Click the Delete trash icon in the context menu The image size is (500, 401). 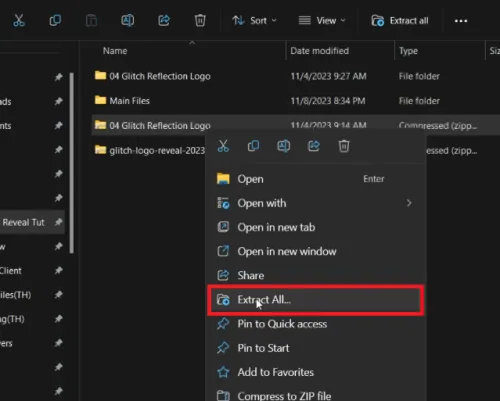click(344, 146)
